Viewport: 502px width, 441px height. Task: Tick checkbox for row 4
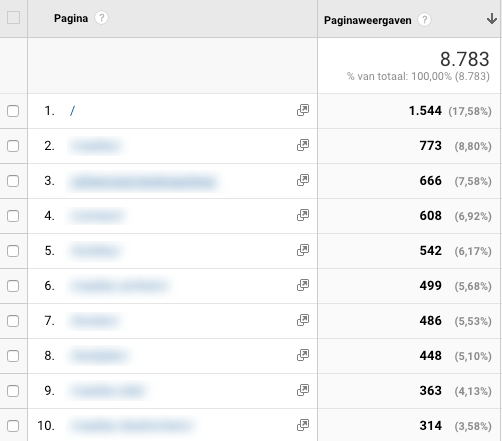click(x=13, y=216)
